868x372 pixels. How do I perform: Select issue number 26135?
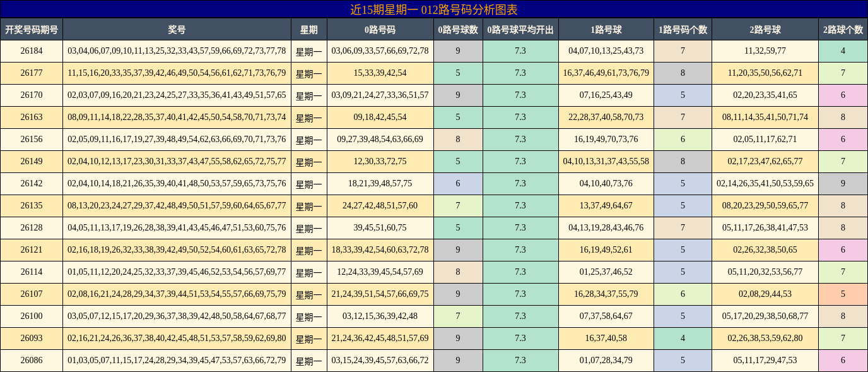32,206
